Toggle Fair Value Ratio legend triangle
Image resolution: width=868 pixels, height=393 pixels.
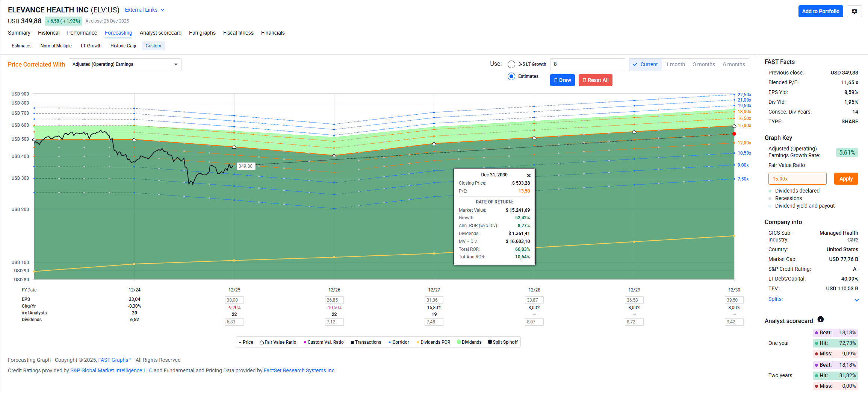262,342
